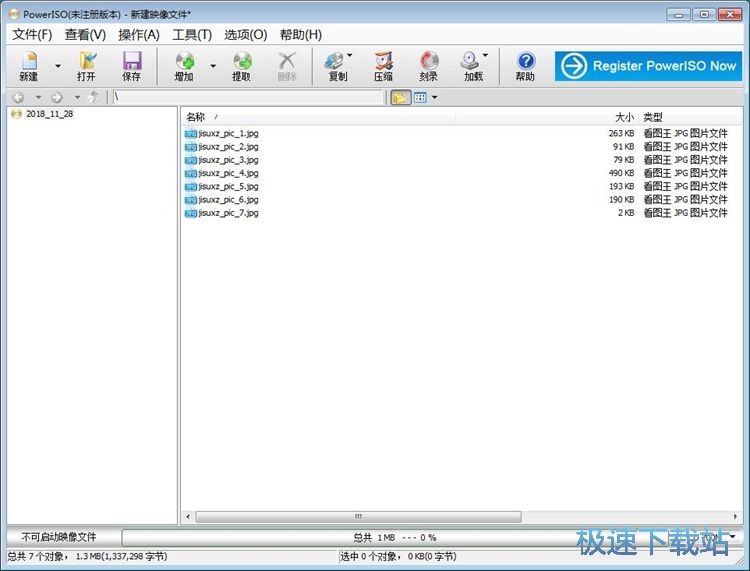Click the file icon of jisuxz_pic_1.jpg
The height and width of the screenshot is (571, 750).
coord(190,133)
